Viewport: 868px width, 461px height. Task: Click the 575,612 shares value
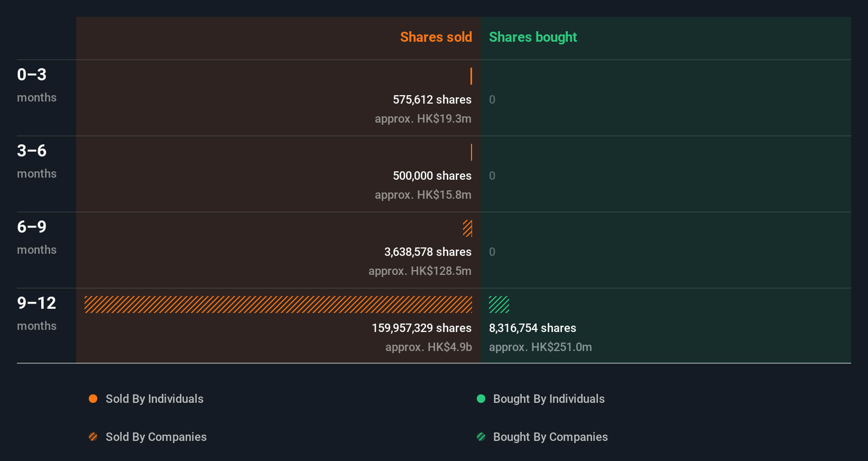click(x=432, y=99)
